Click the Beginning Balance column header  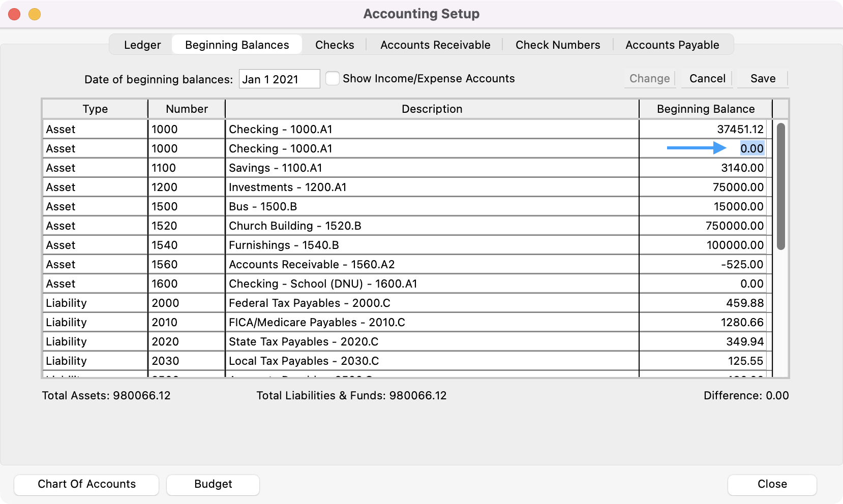pyautogui.click(x=705, y=109)
